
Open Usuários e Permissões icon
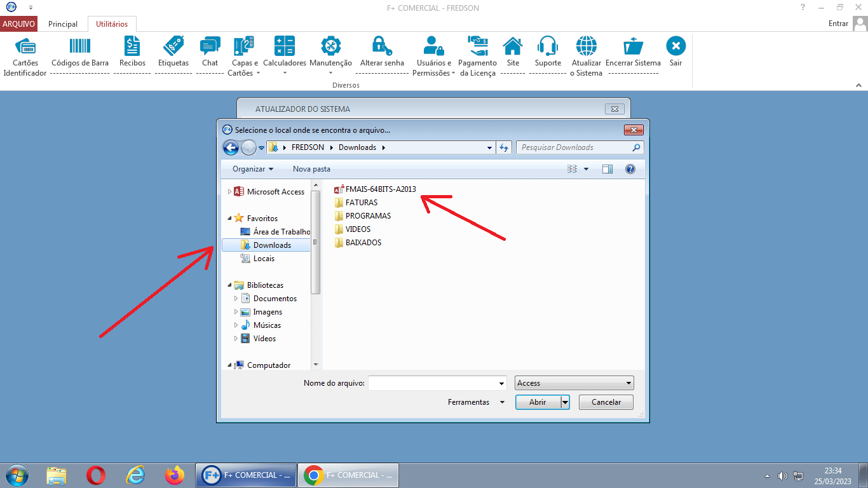(434, 46)
